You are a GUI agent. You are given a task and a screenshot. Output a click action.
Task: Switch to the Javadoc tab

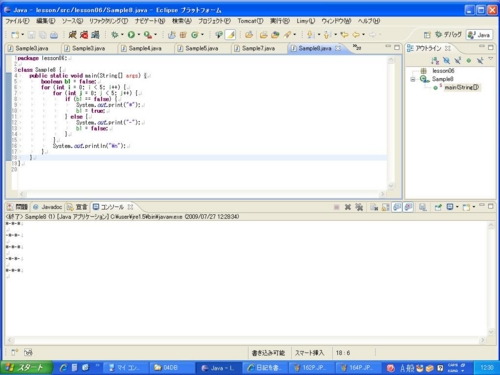[48, 207]
